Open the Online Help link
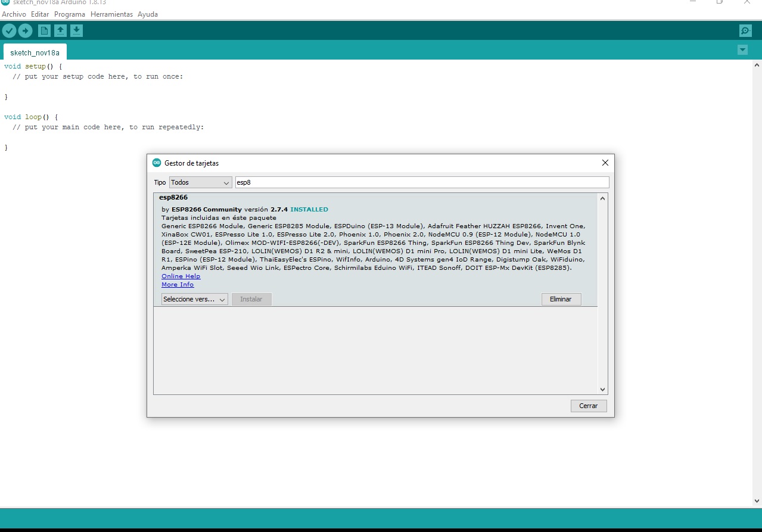The height and width of the screenshot is (532, 762). pos(181,276)
